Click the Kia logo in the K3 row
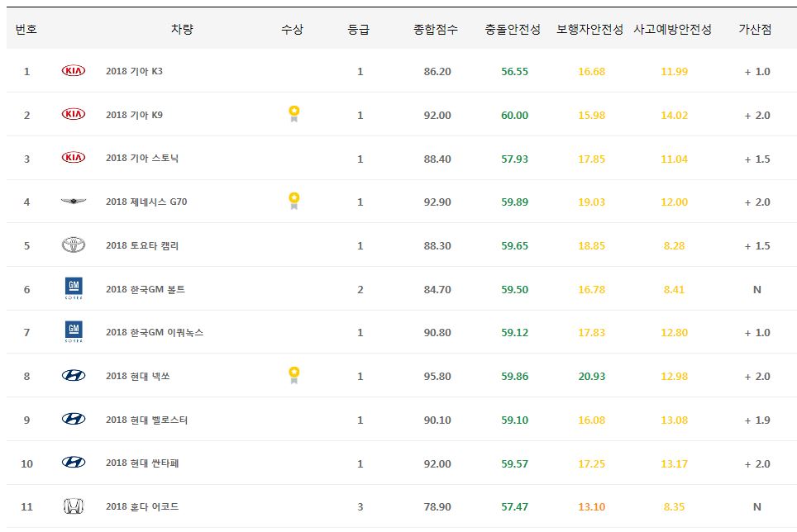The image size is (797, 532). 74,70
